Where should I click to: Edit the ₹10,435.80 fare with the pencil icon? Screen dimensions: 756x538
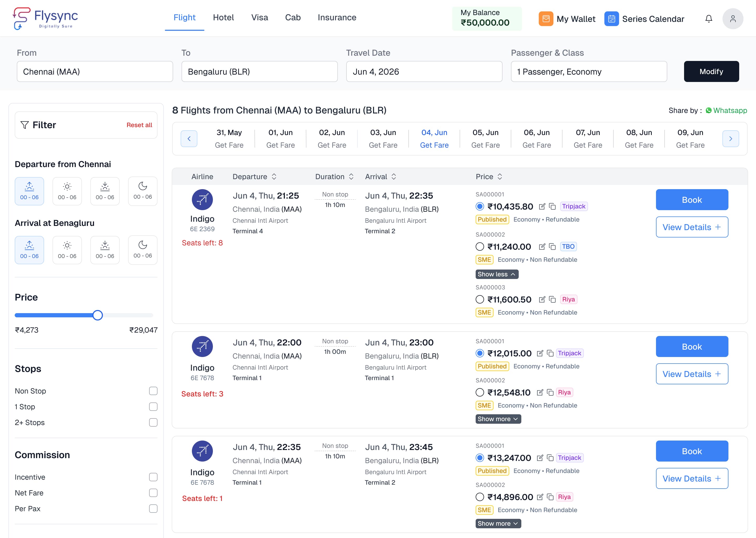[x=542, y=206]
